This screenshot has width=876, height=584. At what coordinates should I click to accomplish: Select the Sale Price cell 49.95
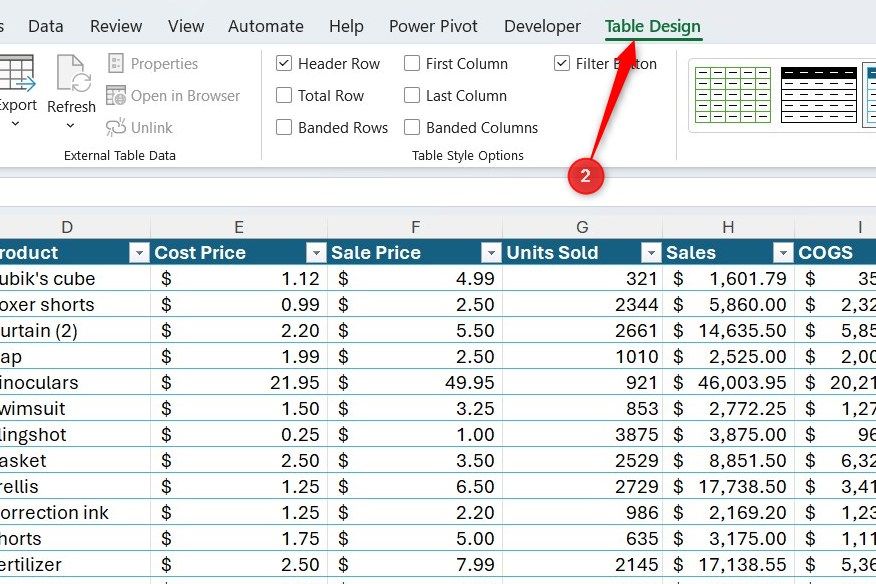415,382
